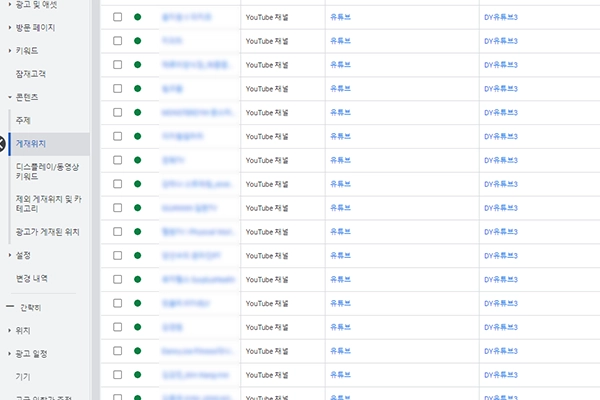600x400 pixels.
Task: Collapse the 콘텐츠 sidebar section
Action: [10, 97]
